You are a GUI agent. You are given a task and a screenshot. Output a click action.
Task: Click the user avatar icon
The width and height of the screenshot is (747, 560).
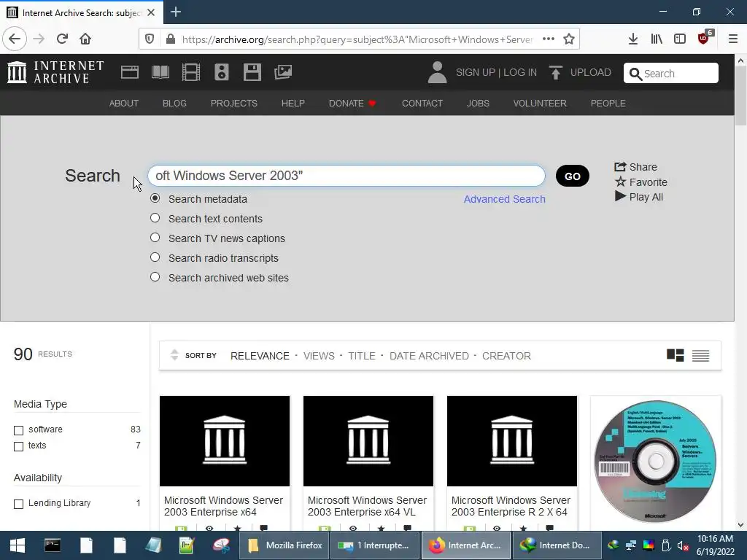[x=437, y=72]
